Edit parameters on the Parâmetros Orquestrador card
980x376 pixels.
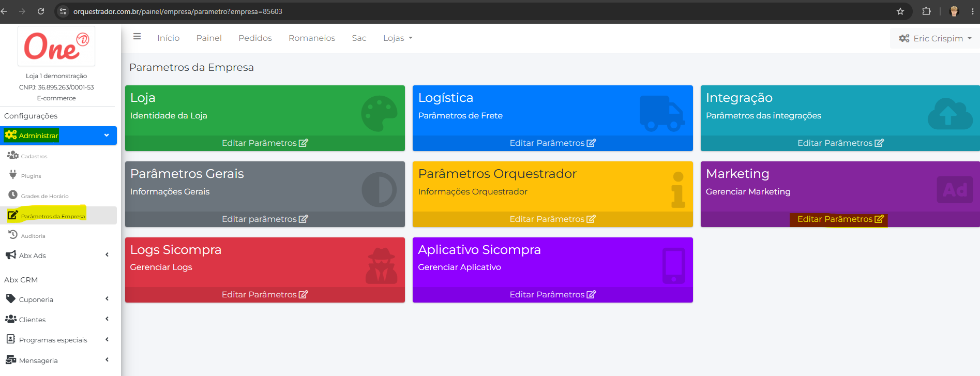(x=553, y=219)
